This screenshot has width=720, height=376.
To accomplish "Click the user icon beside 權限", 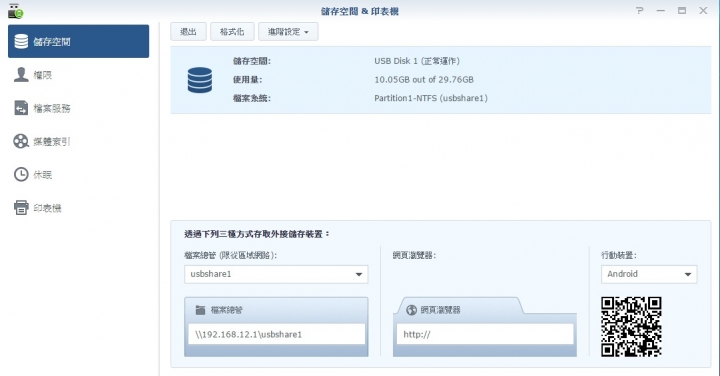I will (x=21, y=74).
